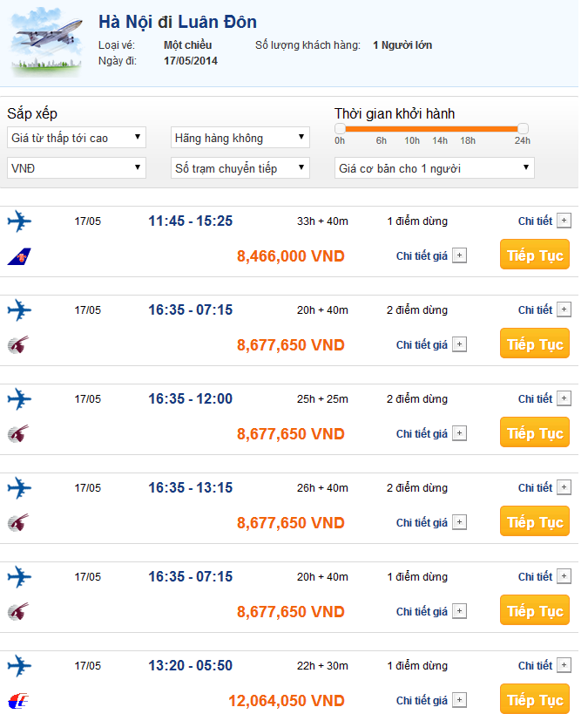The image size is (588, 714).
Task: Expand Chi tiết plus icon for 11:45 flight
Action: 564,221
